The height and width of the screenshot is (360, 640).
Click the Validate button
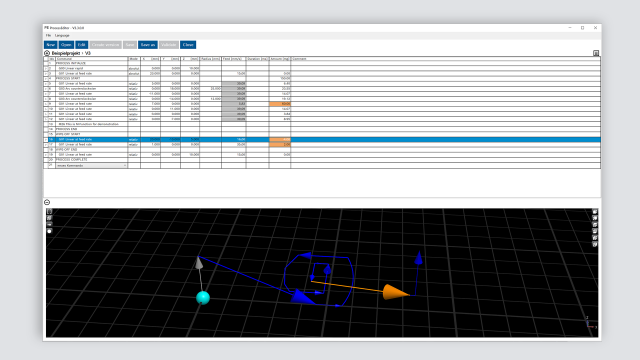click(x=169, y=45)
